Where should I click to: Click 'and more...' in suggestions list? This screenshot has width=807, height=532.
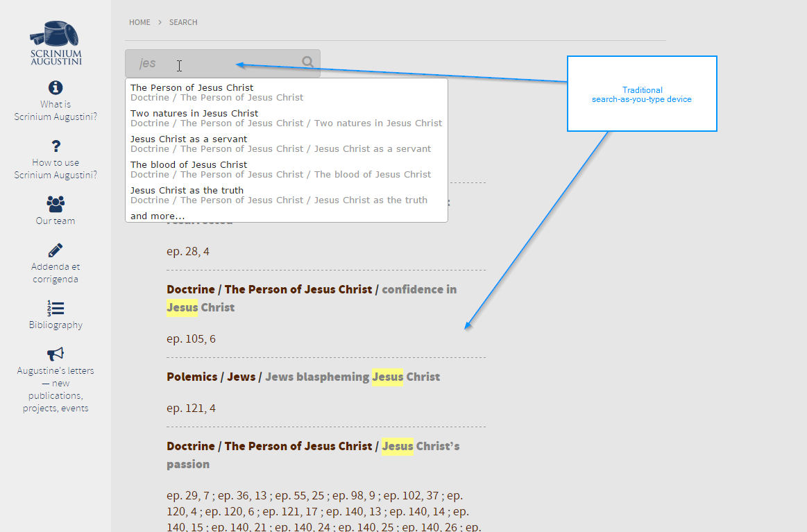click(x=158, y=216)
